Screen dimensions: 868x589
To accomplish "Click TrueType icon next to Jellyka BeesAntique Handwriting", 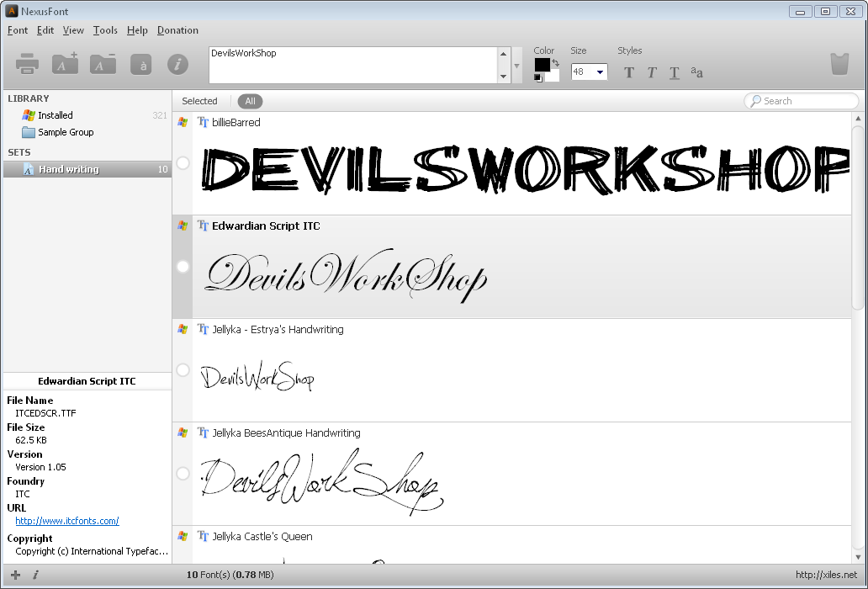I will 204,432.
